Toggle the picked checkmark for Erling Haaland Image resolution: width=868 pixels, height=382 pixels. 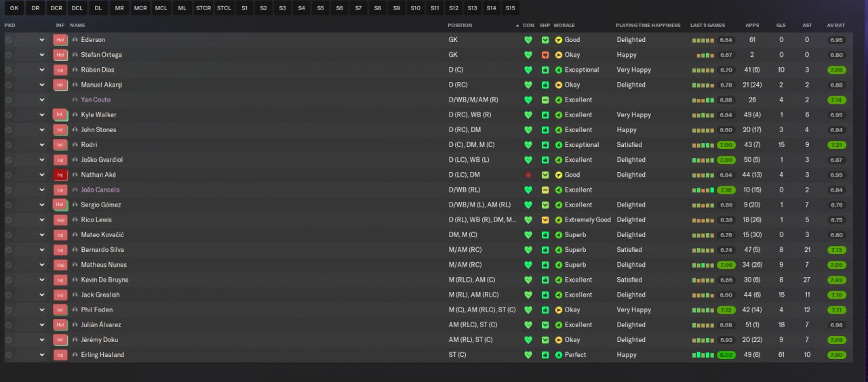click(x=8, y=355)
